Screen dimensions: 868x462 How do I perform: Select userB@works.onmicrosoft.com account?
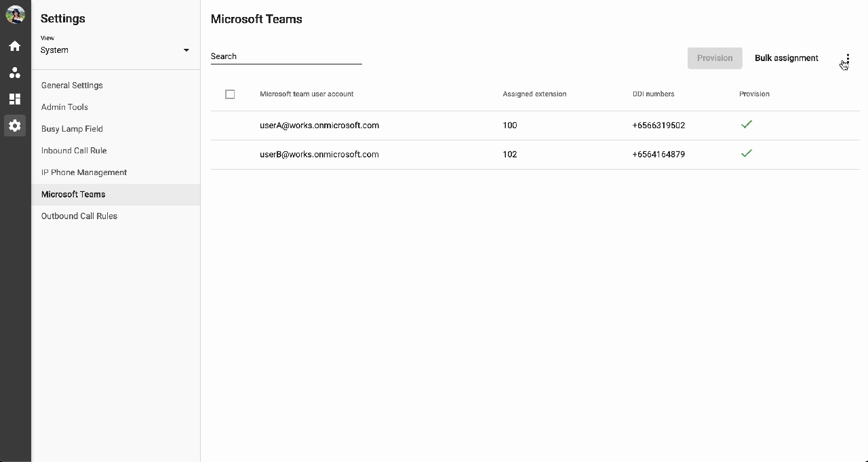click(x=319, y=155)
